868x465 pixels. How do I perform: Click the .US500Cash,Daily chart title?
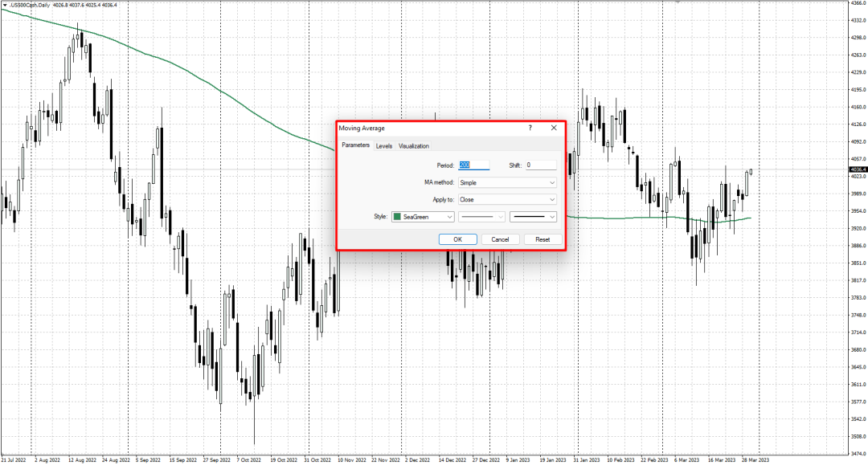tap(26, 5)
